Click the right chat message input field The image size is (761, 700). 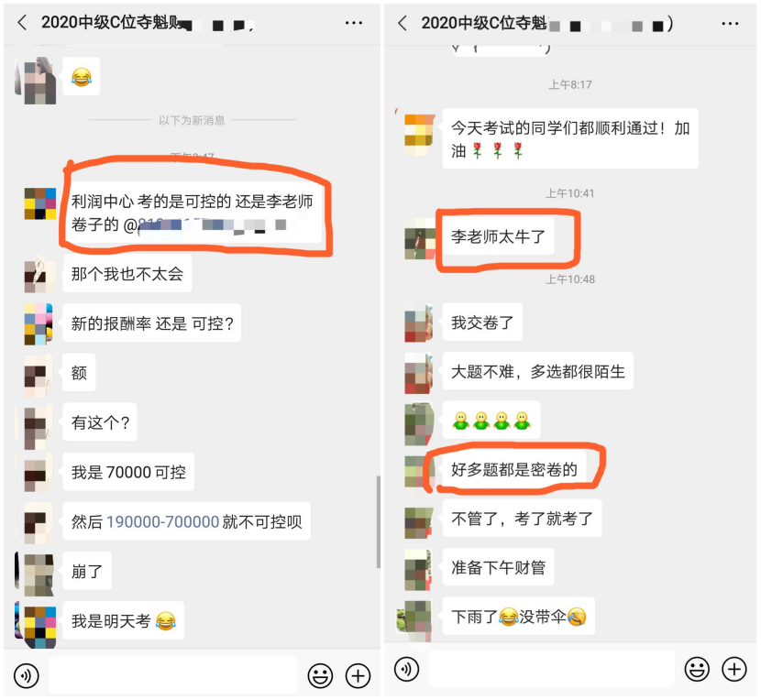point(552,670)
